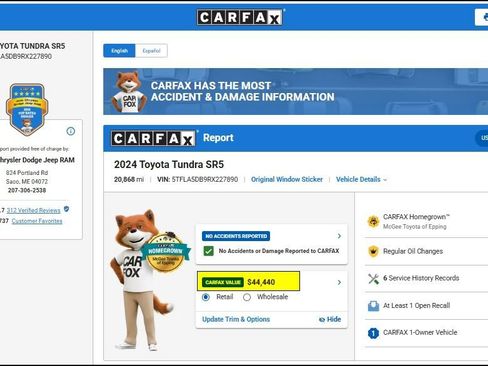Click McGee Toyota of Epping text

(415, 227)
